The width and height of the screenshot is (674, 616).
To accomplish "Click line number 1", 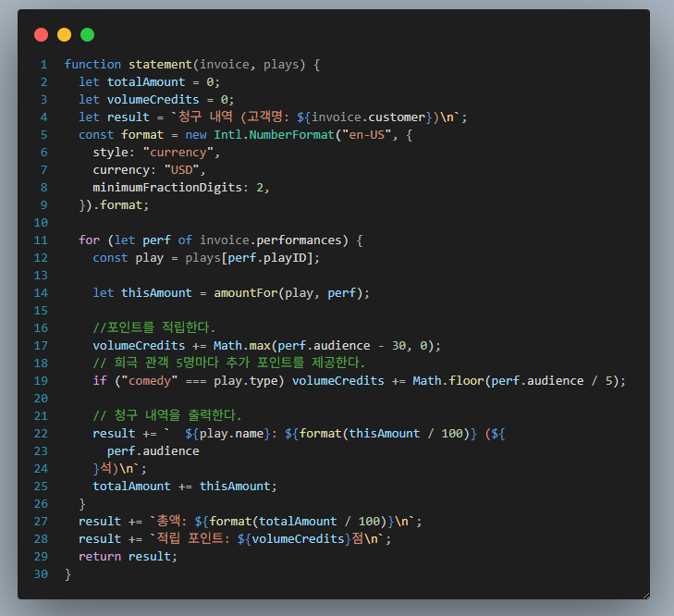I will [x=43, y=65].
